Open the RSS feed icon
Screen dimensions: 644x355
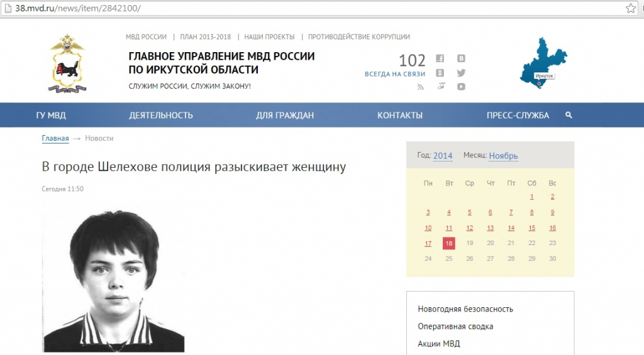[421, 87]
